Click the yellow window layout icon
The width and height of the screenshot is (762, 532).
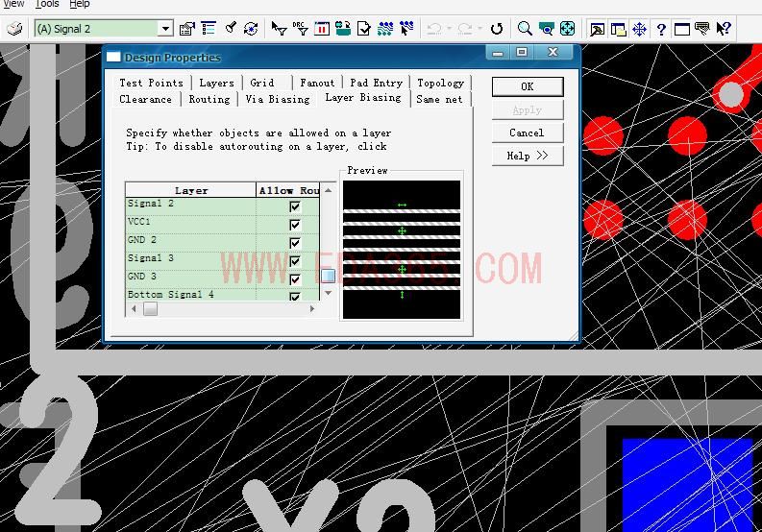pyautogui.click(x=618, y=29)
